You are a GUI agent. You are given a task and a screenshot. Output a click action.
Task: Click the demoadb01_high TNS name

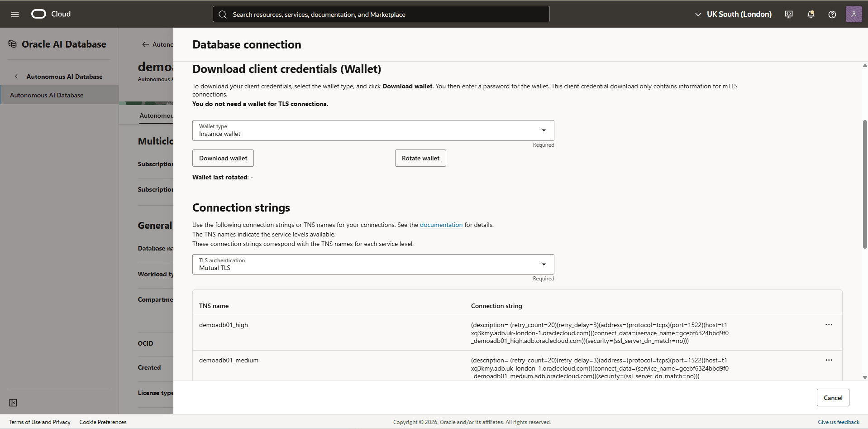tap(224, 325)
